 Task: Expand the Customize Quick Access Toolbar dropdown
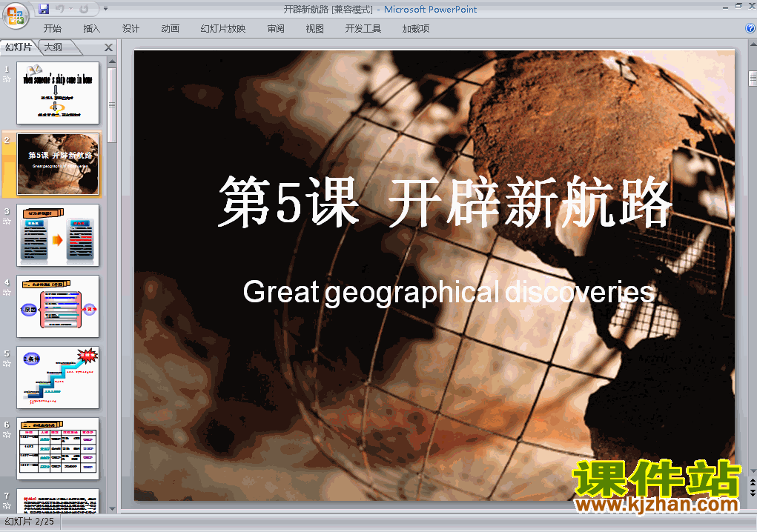[106, 9]
